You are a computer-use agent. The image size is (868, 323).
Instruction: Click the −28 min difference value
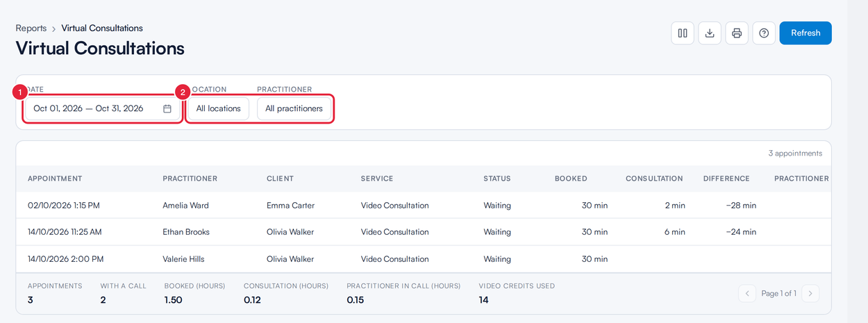pos(741,206)
